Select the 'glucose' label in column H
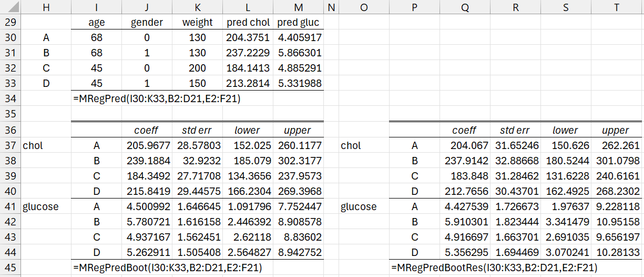The image size is (644, 277). point(40,206)
